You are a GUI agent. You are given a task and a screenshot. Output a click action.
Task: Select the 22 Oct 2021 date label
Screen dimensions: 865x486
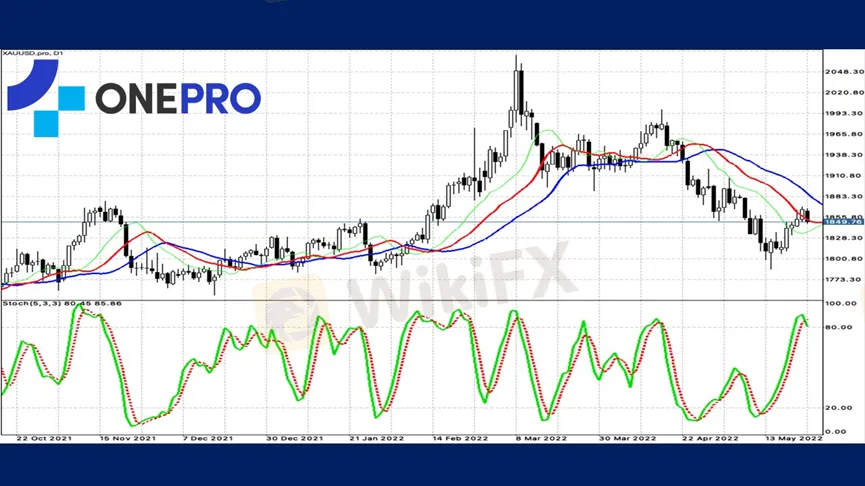[x=44, y=438]
